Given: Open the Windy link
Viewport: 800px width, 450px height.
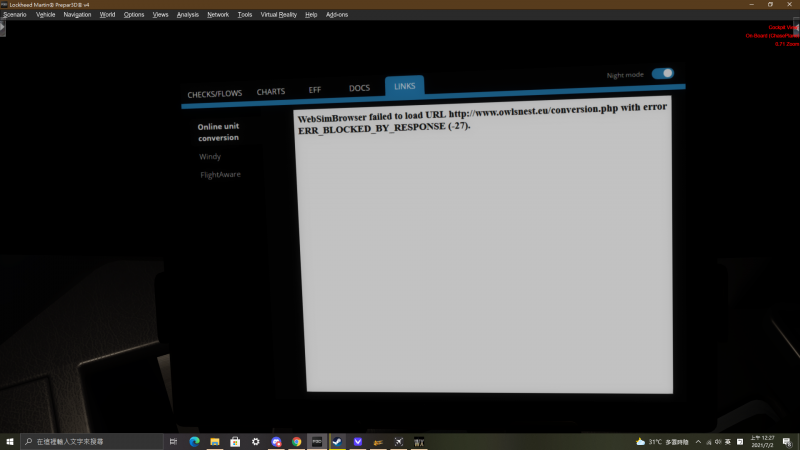Looking at the screenshot, I should click(x=210, y=157).
